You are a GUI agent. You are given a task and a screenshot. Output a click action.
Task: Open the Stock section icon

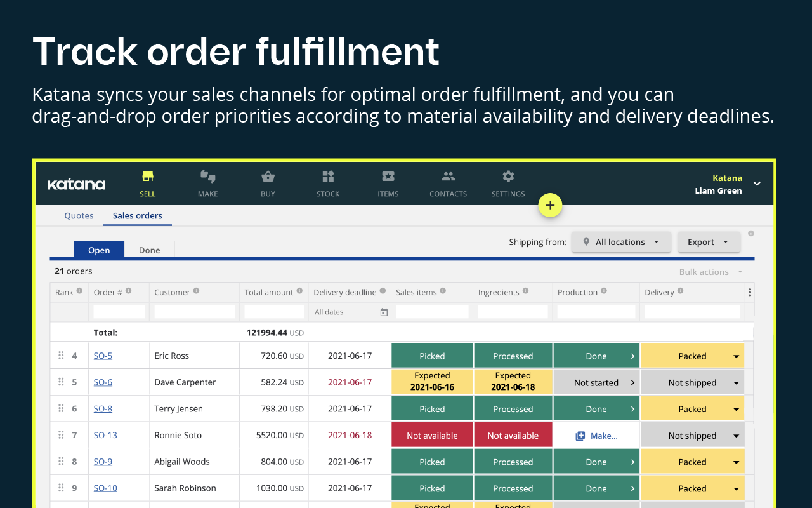(x=328, y=176)
